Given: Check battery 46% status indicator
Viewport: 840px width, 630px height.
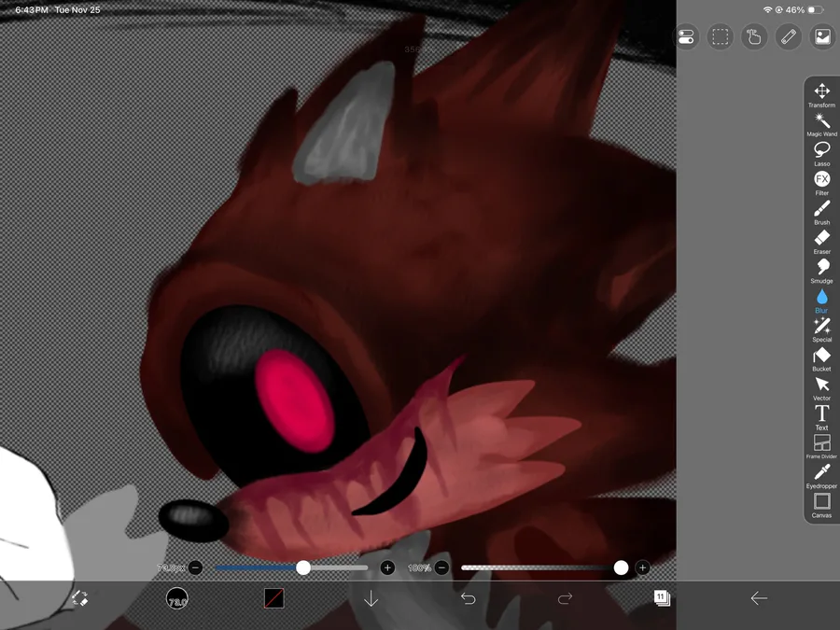Looking at the screenshot, I should [804, 9].
